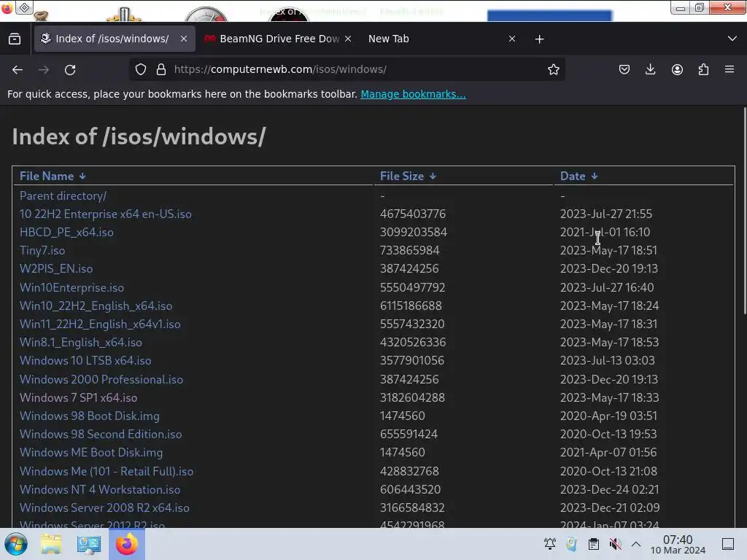Open the Win8.1_English_x64.iso link
The height and width of the screenshot is (560, 747).
(80, 343)
